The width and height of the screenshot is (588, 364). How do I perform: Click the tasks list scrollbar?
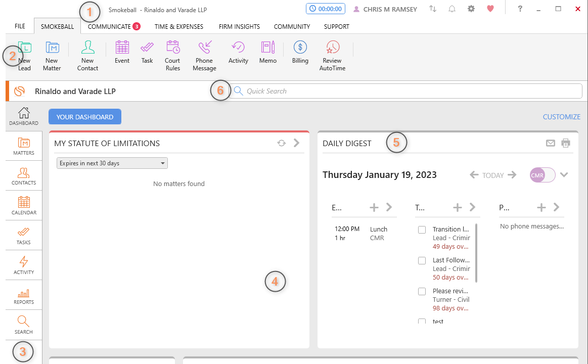pos(476,253)
